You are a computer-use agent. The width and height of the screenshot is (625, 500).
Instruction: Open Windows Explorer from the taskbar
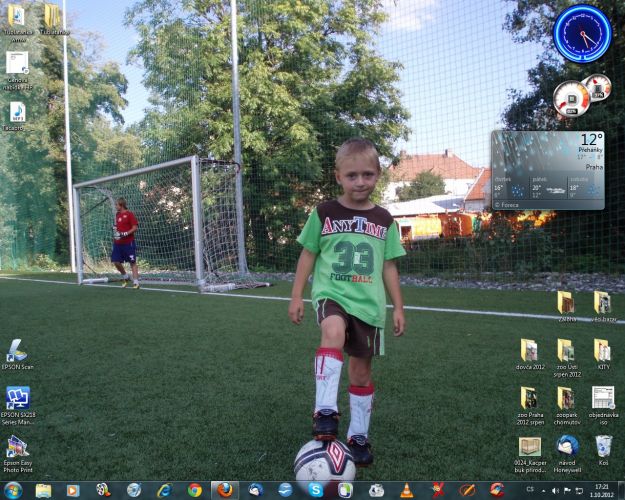(43, 491)
